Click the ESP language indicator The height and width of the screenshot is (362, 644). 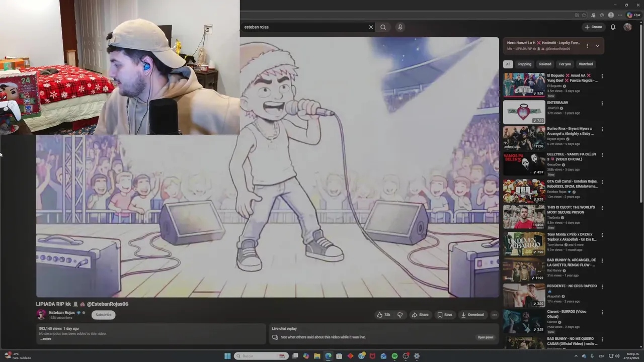(x=602, y=356)
